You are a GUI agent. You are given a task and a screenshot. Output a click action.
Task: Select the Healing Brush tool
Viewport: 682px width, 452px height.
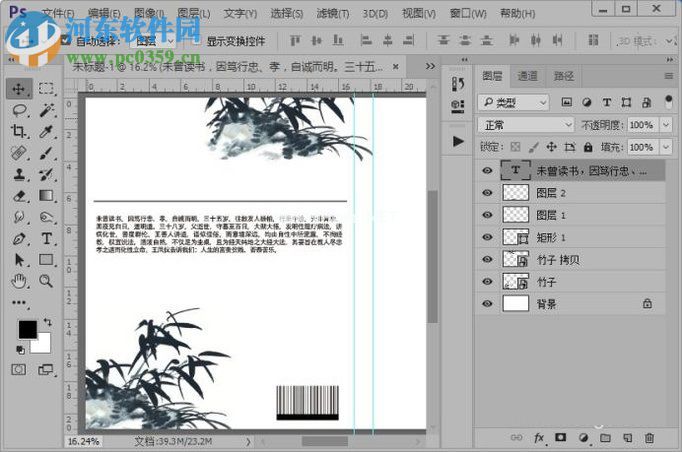click(19, 153)
